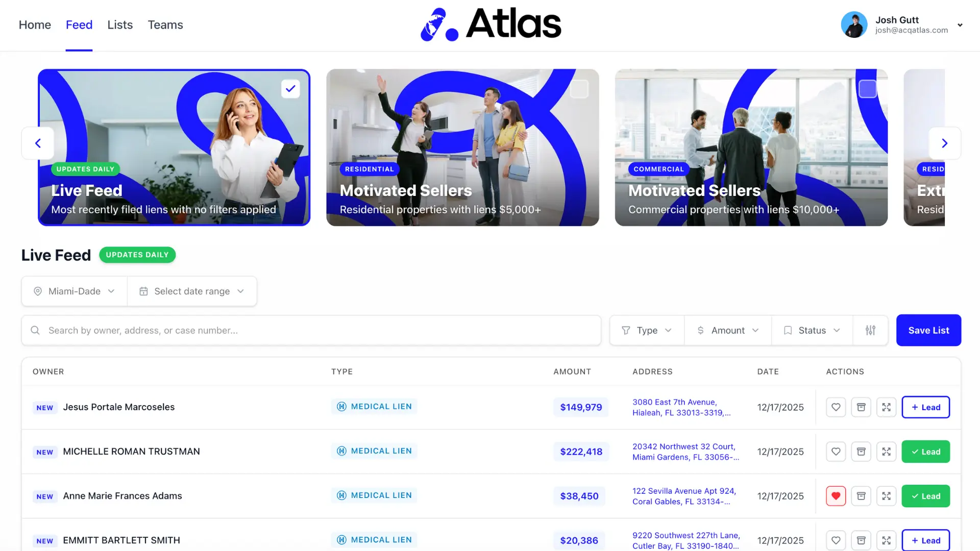
Task: Archive the MICHELLE ROMAN TRUSTMAN row
Action: point(861,452)
